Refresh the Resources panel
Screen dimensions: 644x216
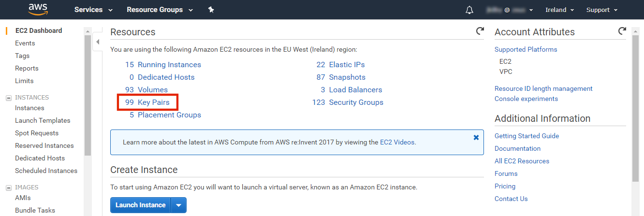click(480, 31)
